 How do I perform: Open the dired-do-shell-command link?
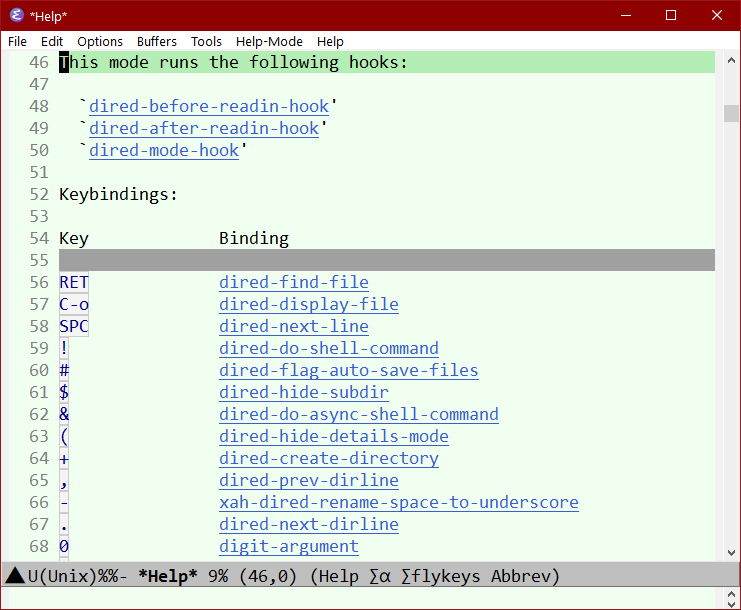point(328,348)
